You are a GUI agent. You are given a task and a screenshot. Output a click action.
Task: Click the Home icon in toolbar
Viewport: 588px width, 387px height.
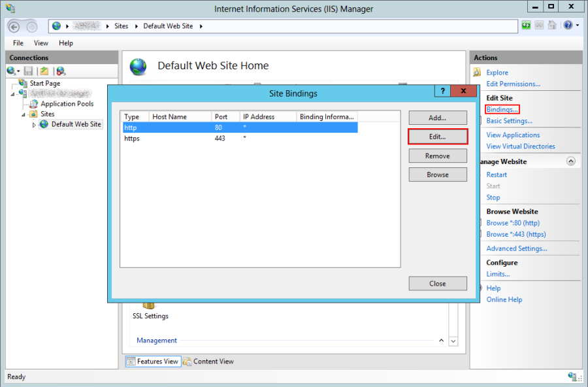point(552,25)
